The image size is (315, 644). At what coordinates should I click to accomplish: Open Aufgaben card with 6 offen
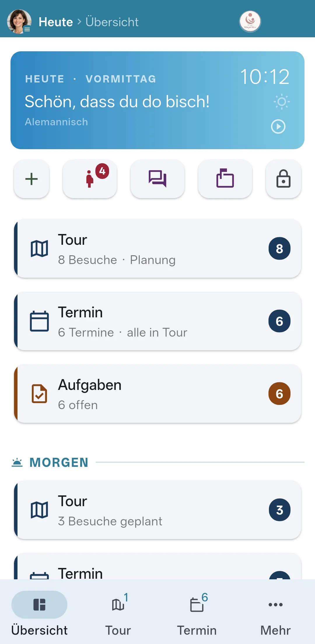point(157,394)
